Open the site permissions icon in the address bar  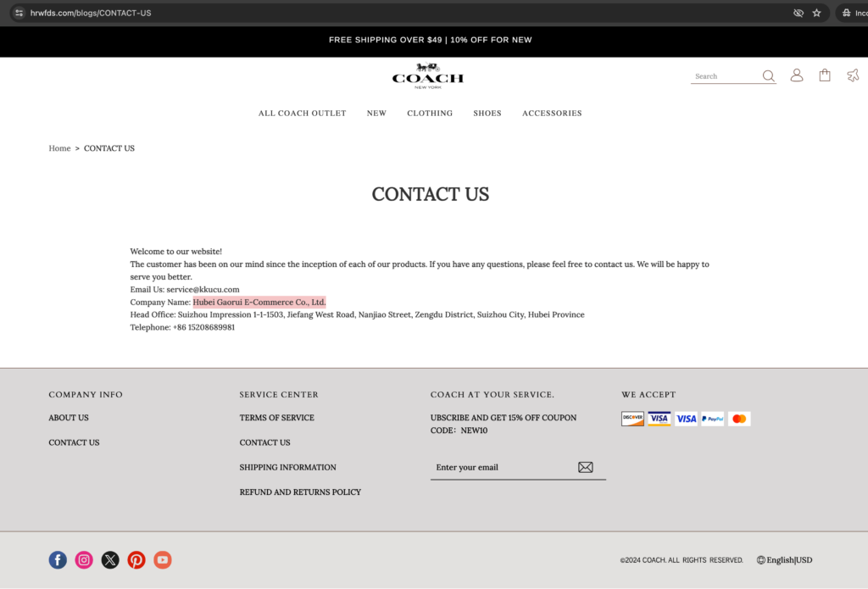(18, 13)
